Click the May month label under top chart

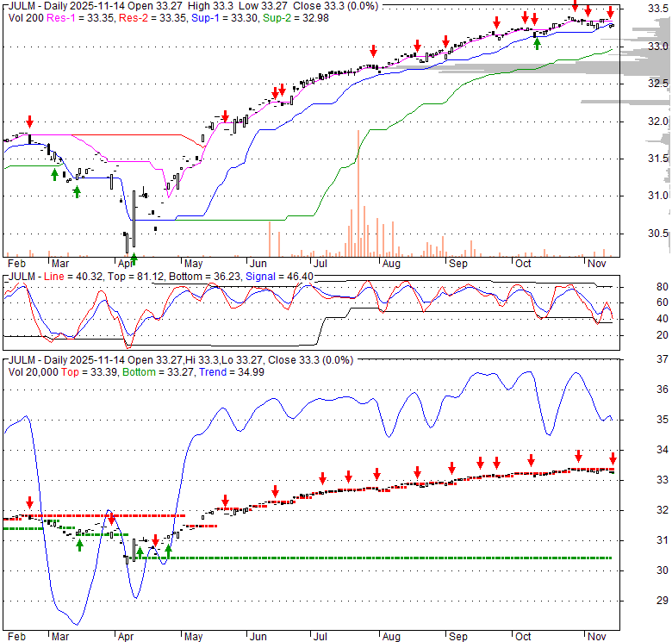[193, 264]
